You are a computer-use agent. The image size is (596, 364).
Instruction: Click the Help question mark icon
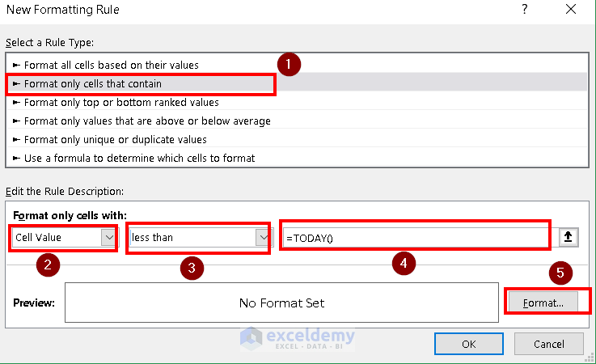click(x=525, y=9)
